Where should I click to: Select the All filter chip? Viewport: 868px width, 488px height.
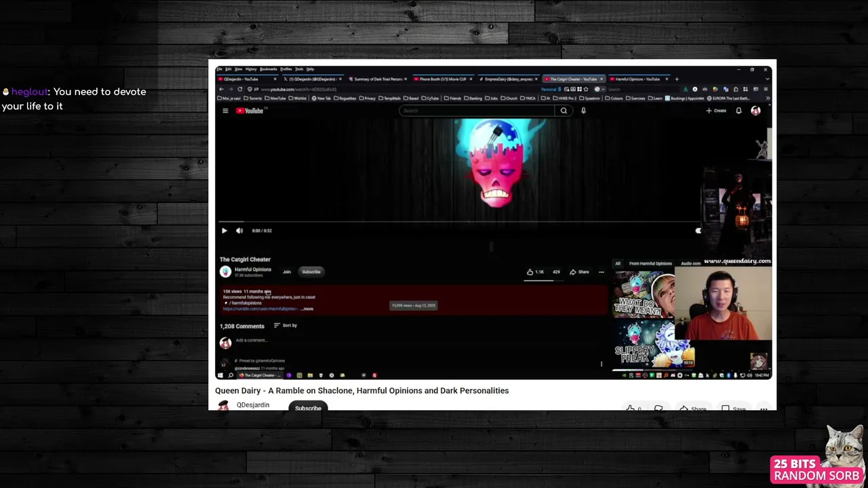point(618,264)
